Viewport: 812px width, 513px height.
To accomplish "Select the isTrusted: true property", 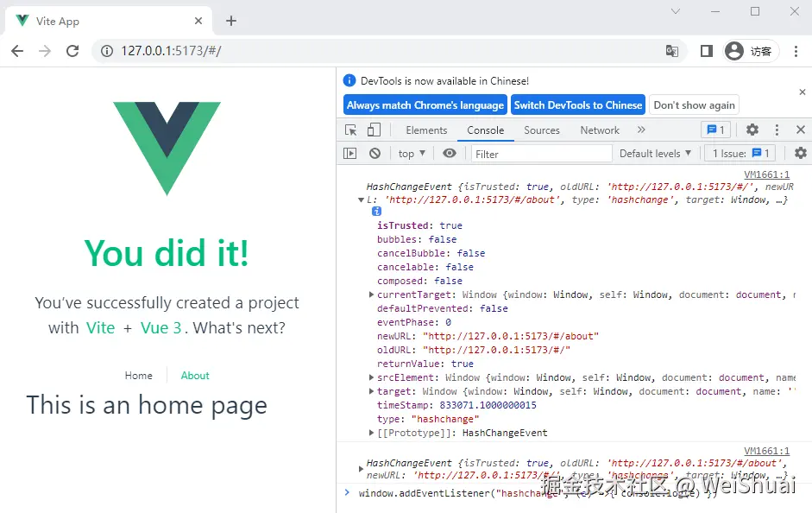I will point(419,225).
